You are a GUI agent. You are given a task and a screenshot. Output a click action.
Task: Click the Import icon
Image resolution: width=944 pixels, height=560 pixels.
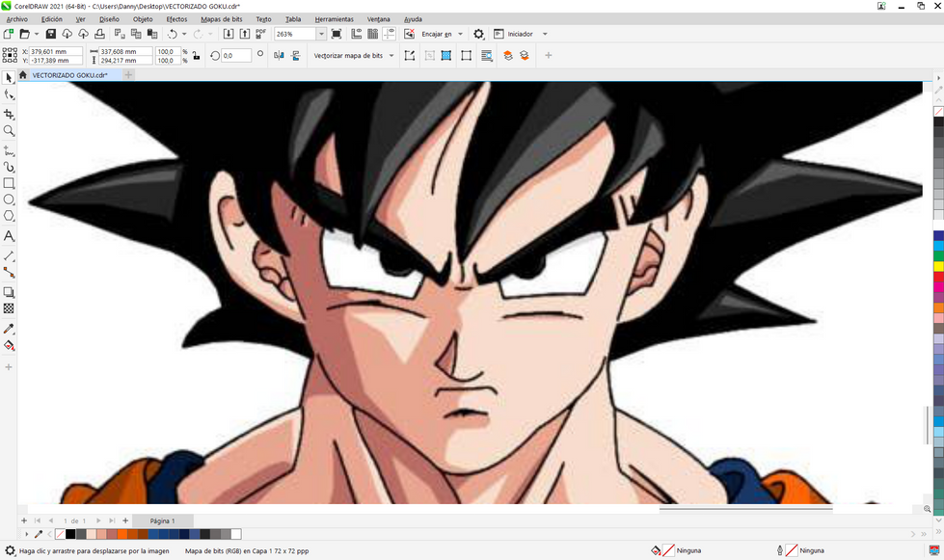click(229, 35)
